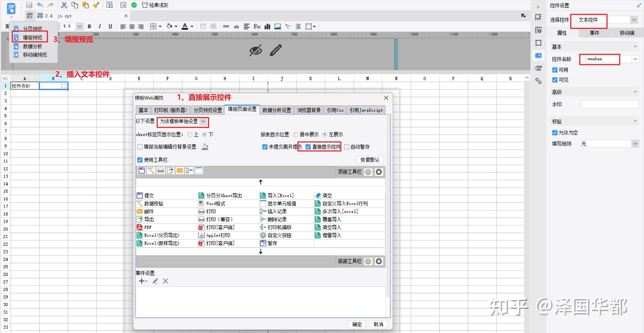Remove bottom toolbar with X icon

point(379,262)
